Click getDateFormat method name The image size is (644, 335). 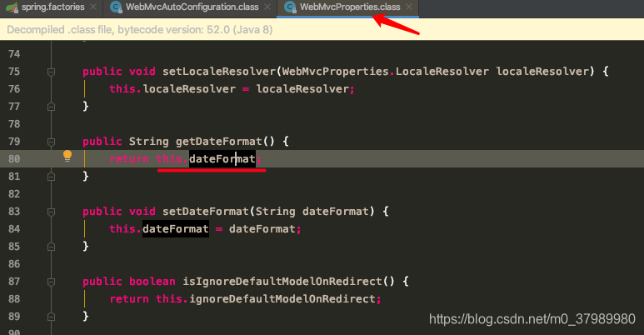pyautogui.click(x=219, y=142)
